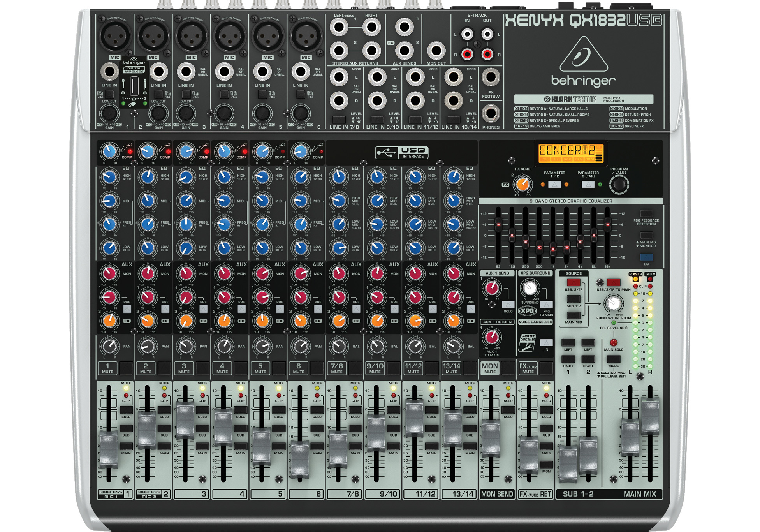Click the FX FOOTSW jack
The height and width of the screenshot is (532, 760).
491,77
